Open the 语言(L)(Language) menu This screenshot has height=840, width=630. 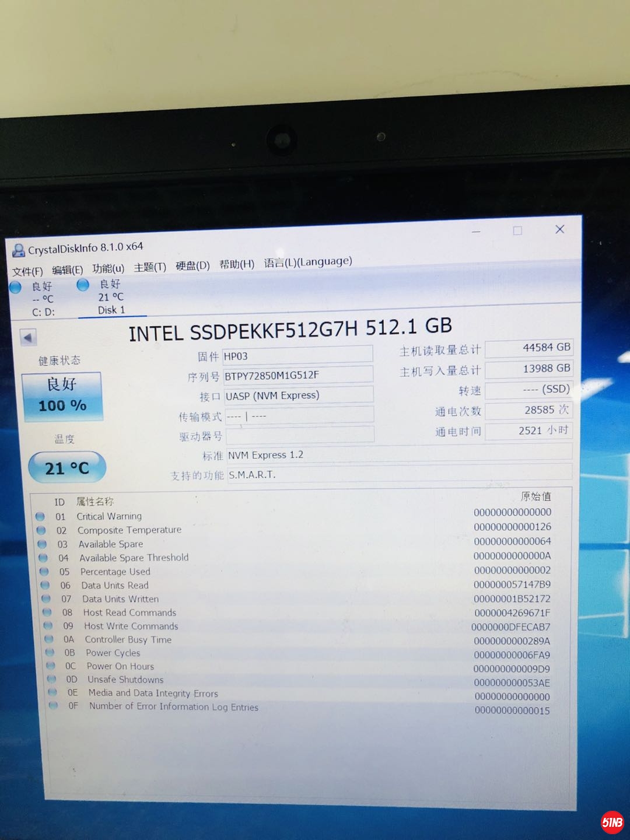click(x=308, y=262)
